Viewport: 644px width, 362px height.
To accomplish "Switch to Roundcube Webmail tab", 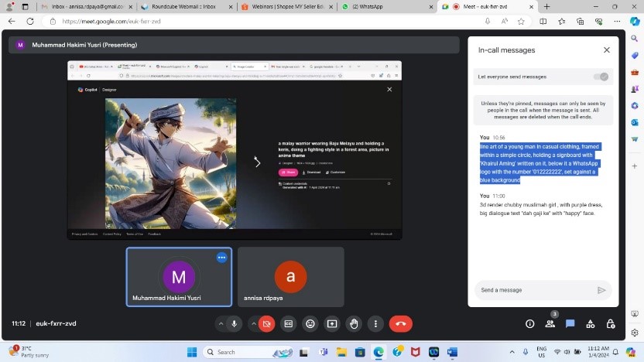I will pos(187,6).
